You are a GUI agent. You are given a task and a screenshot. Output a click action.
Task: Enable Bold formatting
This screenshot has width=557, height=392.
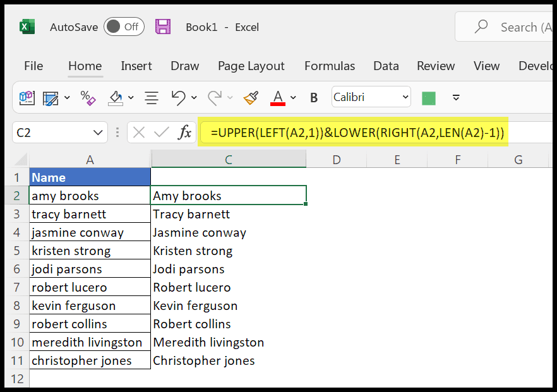313,97
